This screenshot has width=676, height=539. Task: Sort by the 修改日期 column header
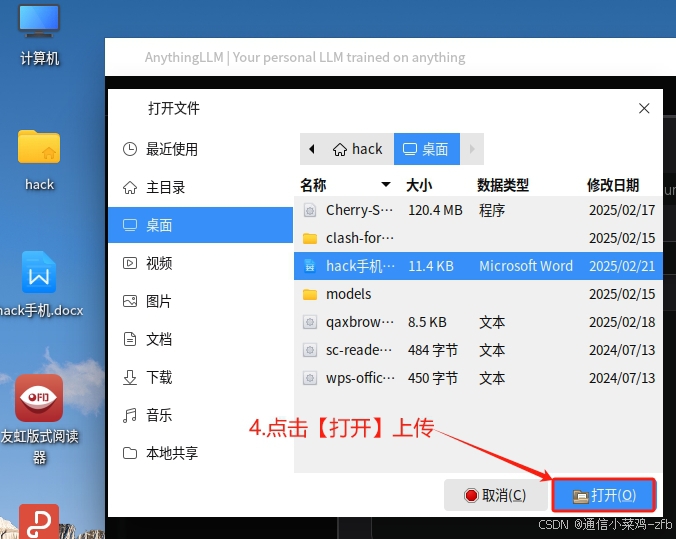613,185
